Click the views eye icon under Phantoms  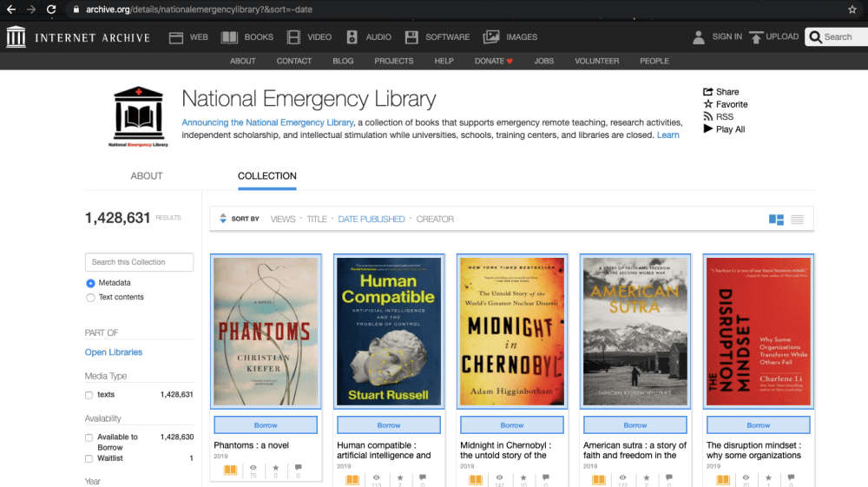[x=253, y=468]
